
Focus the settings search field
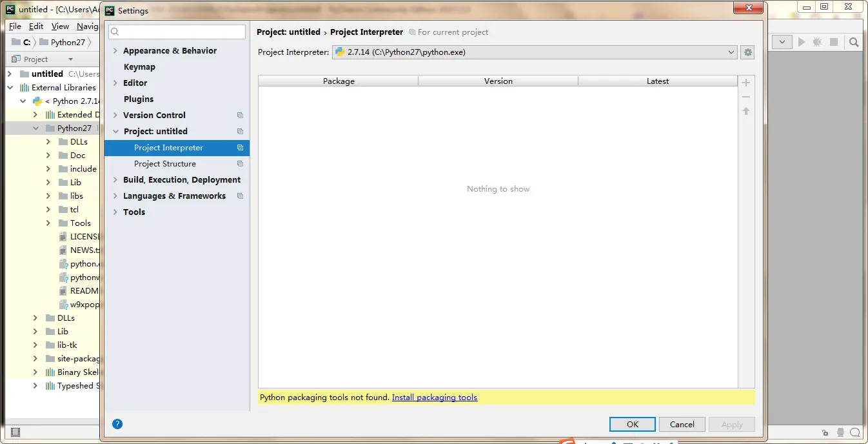177,32
